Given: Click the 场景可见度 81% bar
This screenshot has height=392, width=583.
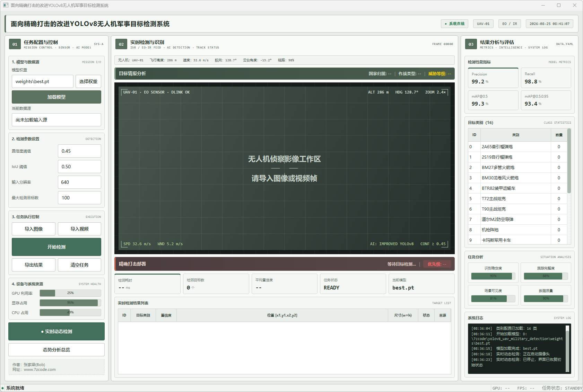Looking at the screenshot, I should 493,299.
